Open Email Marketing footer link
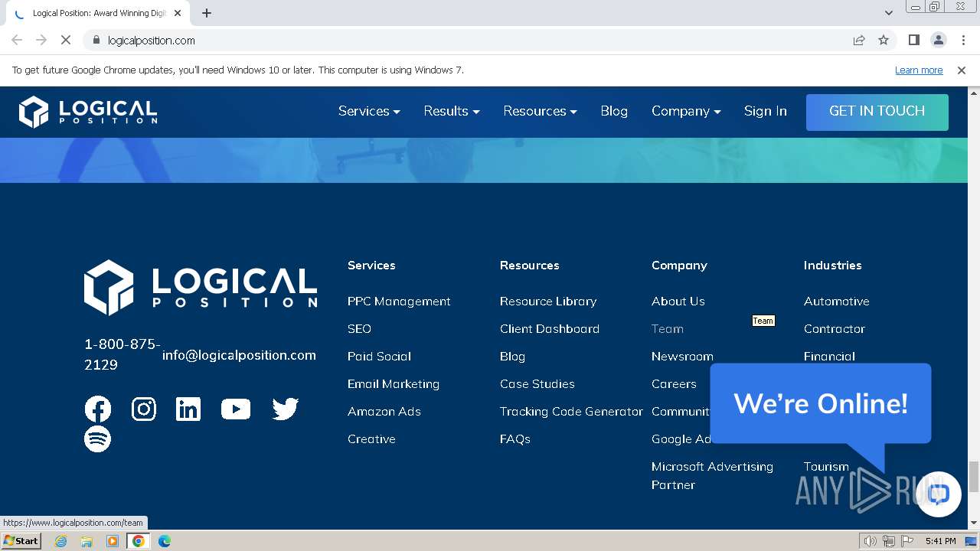The height and width of the screenshot is (551, 980). [394, 384]
